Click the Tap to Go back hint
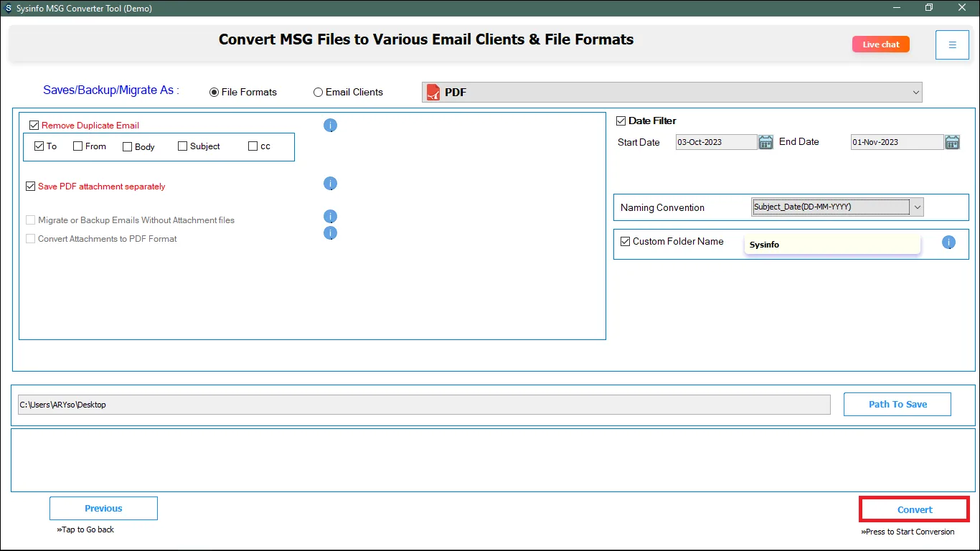 pyautogui.click(x=85, y=530)
